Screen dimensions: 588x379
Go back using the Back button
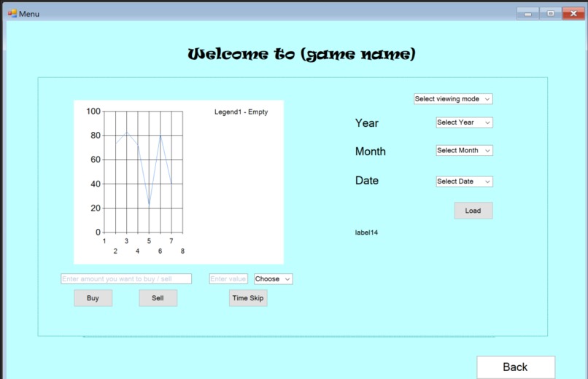point(516,367)
